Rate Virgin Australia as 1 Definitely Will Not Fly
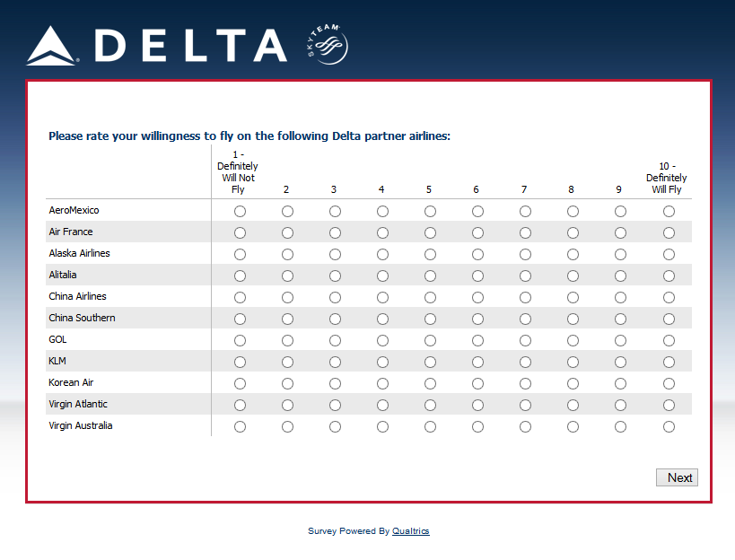Image resolution: width=735 pixels, height=560 pixels. 240,427
